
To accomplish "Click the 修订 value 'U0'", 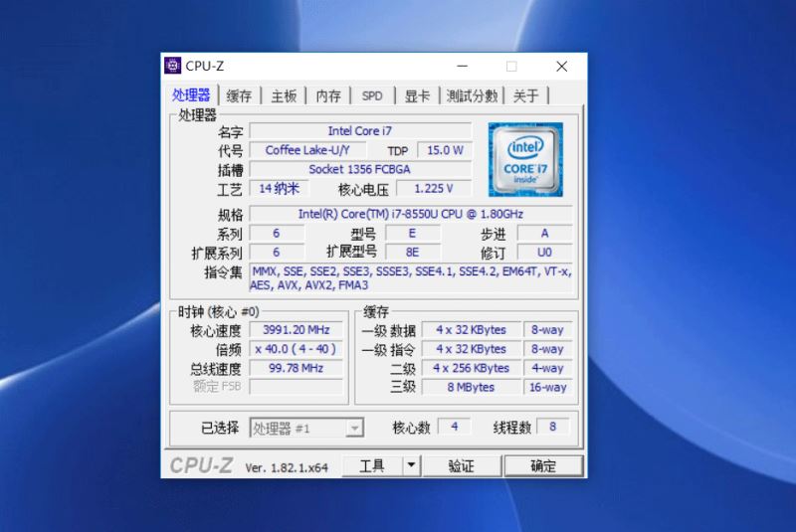I will coord(544,253).
